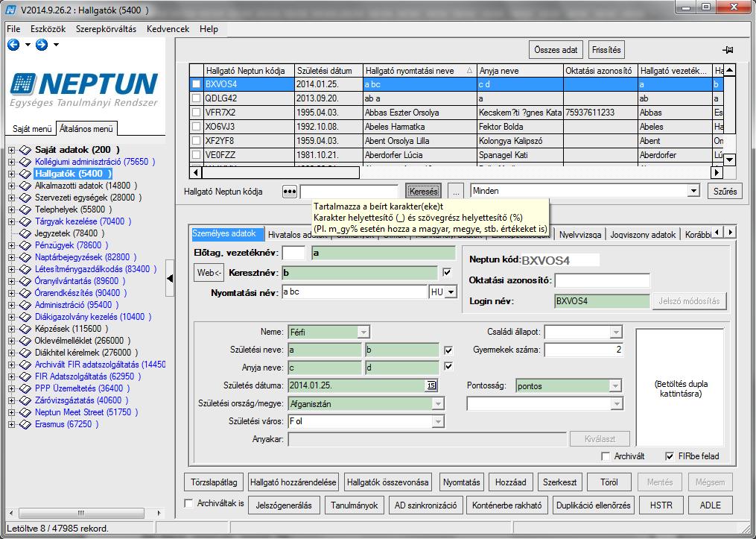Click the pin icon at top right
Screen dimensions: 756x539
[x=728, y=50]
